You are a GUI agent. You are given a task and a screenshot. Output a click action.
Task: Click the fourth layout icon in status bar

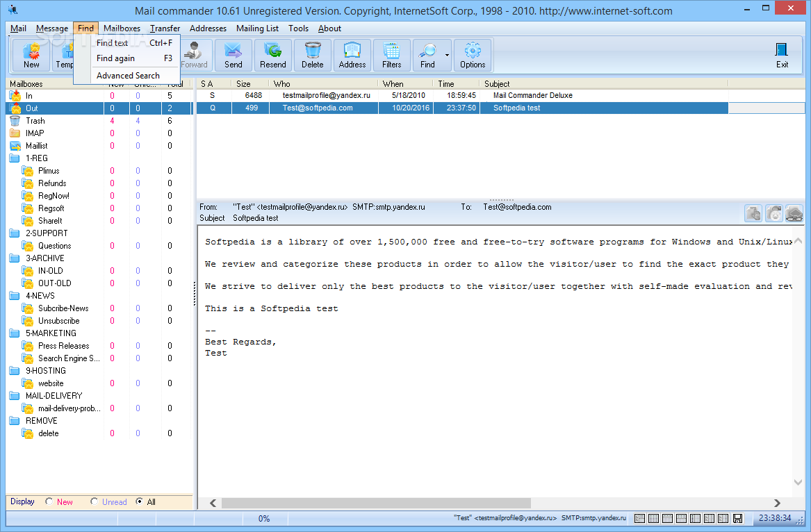coord(682,518)
